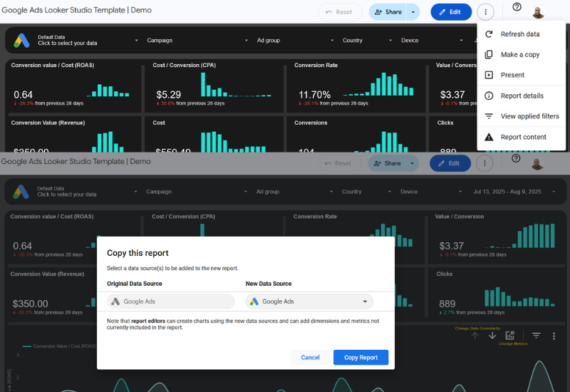The width and height of the screenshot is (570, 392).
Task: Click the refresh icon beside Refresh data
Action: click(489, 34)
